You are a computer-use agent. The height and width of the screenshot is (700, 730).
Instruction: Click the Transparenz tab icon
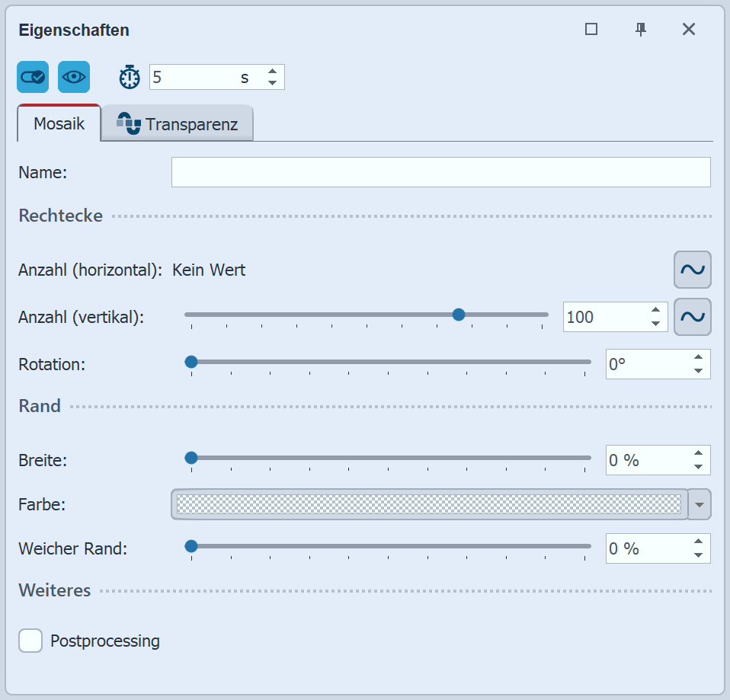coord(129,124)
